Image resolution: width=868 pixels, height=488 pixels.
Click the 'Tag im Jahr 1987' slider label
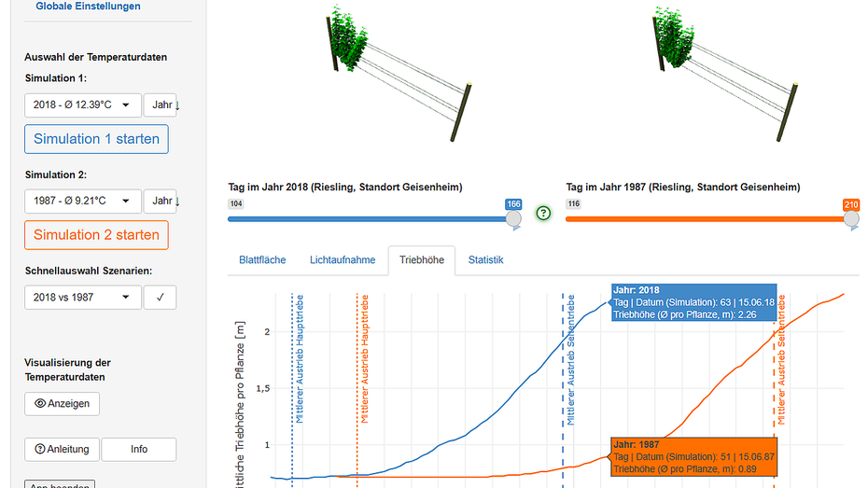coord(682,187)
